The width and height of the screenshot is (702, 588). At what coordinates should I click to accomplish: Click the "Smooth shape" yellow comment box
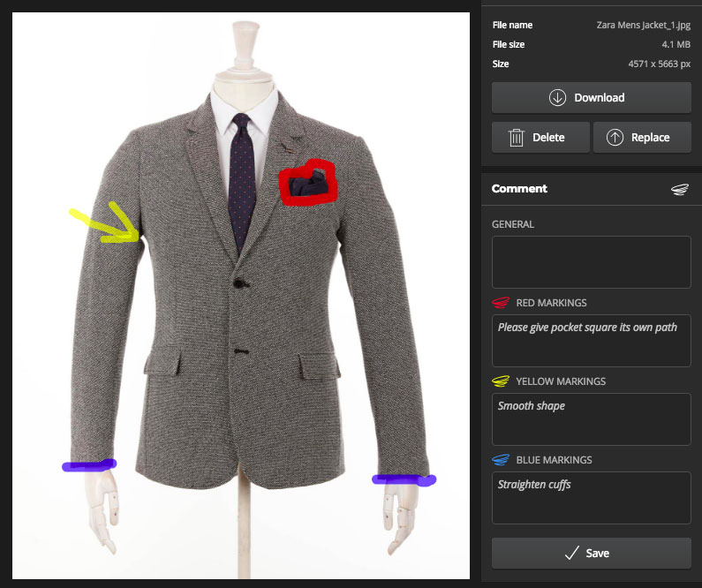(591, 418)
